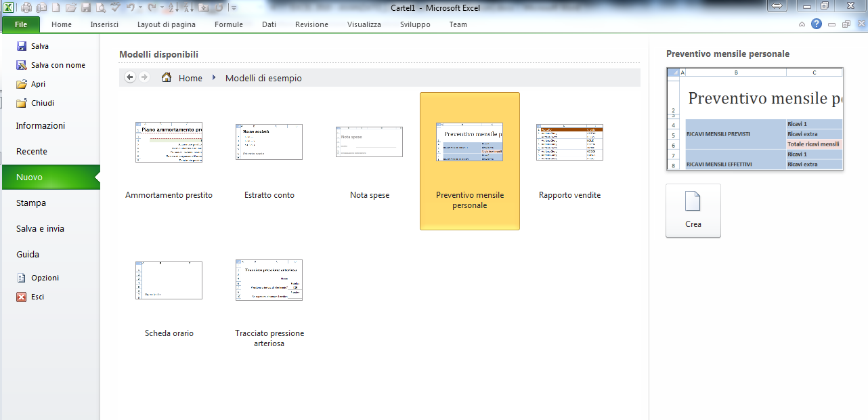Screen dimensions: 868x420
Task: Switch to the Dati ribbon tab
Action: pyautogui.click(x=269, y=24)
